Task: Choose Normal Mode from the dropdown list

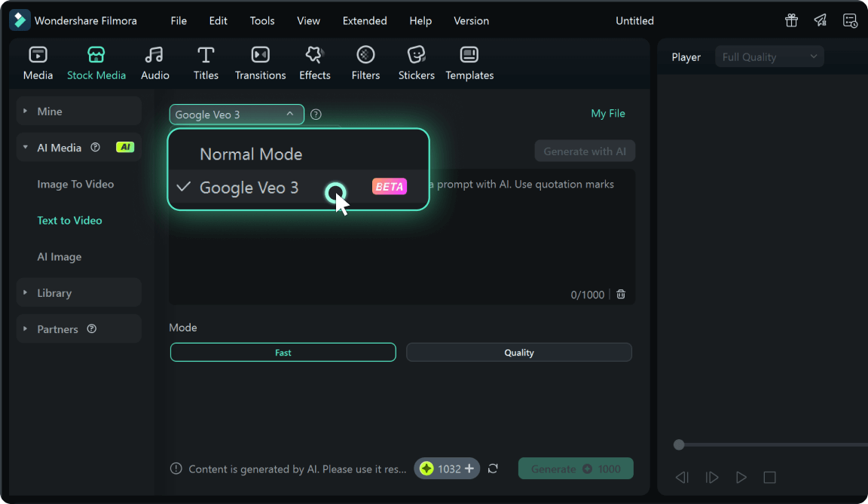Action: 298,154
